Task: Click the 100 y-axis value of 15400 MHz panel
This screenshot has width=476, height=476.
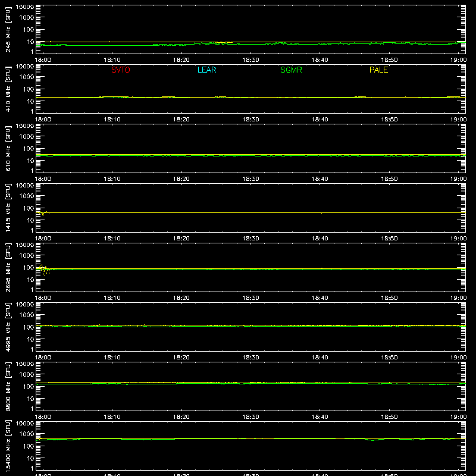Action: click(29, 446)
